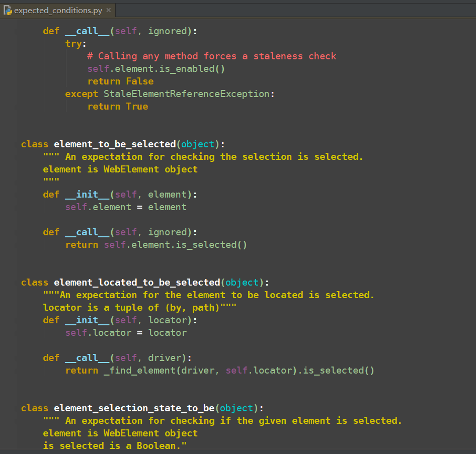Click the class name "element_located_to_be_selected"
Image resolution: width=476 pixels, height=454 pixels.
pyautogui.click(x=137, y=283)
